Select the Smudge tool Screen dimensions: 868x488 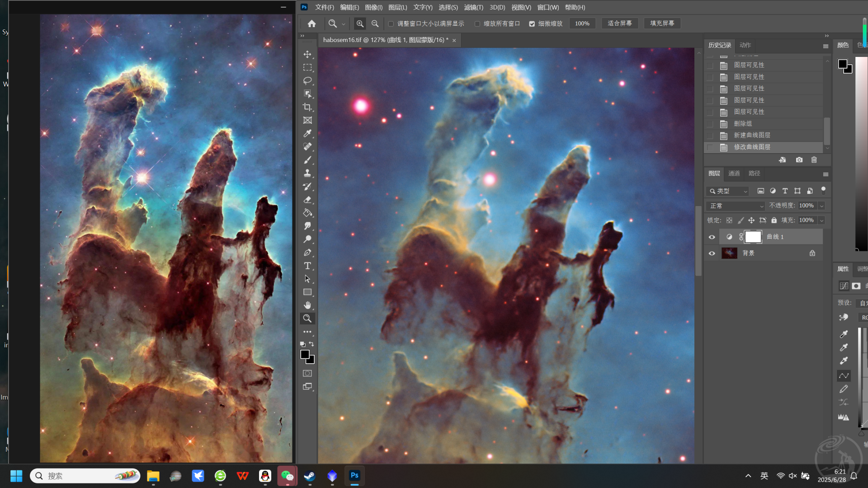point(307,226)
